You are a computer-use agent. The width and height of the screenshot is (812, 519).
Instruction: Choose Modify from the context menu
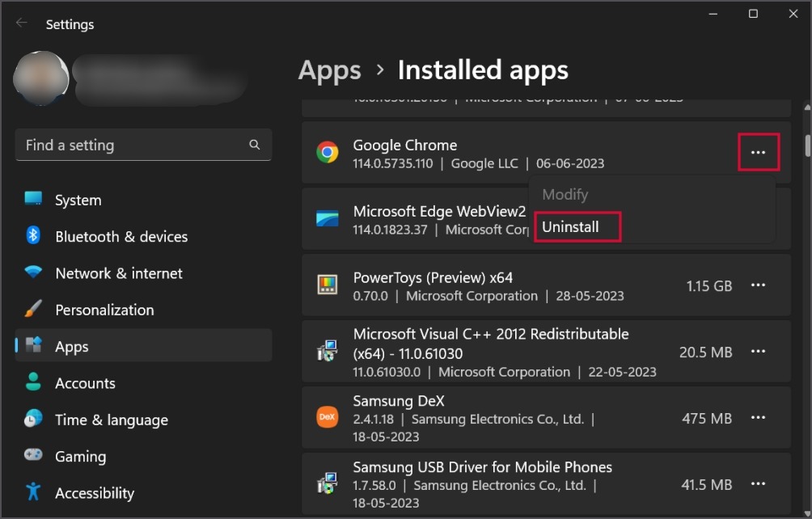click(x=565, y=195)
